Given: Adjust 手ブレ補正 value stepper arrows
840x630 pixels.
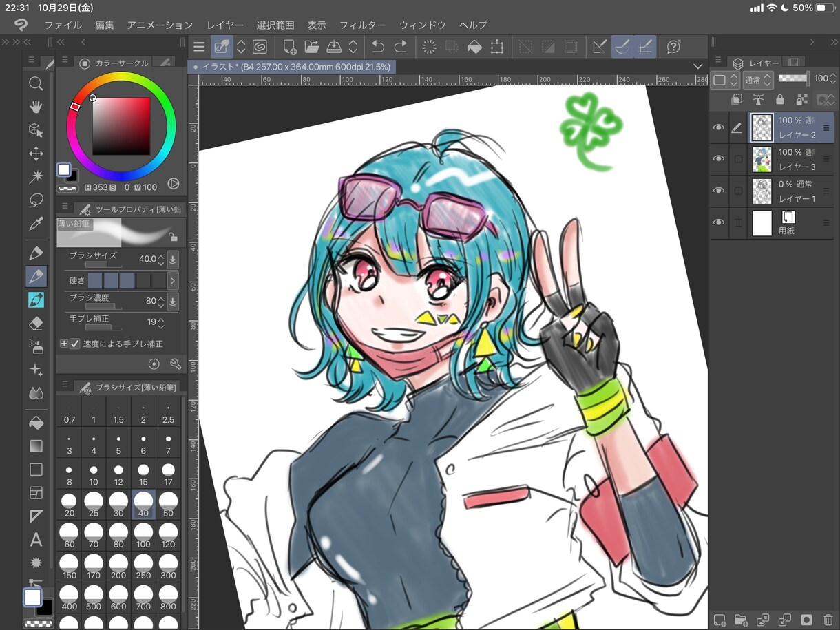Looking at the screenshot, I should click(x=161, y=322).
